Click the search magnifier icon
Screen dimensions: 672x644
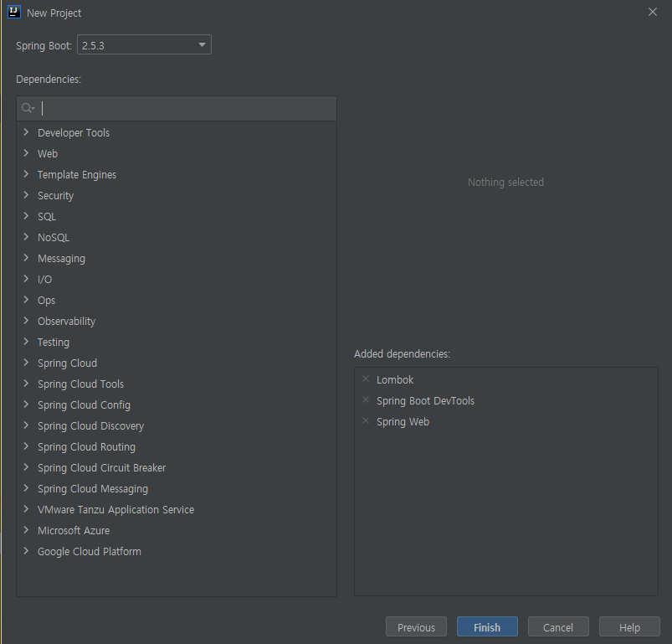tap(28, 109)
